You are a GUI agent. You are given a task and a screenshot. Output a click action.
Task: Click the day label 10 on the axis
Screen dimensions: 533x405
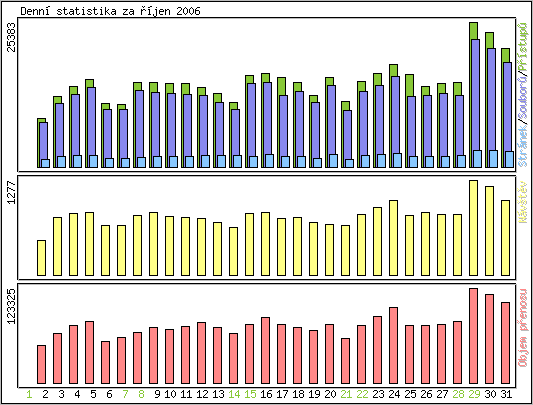coord(170,394)
